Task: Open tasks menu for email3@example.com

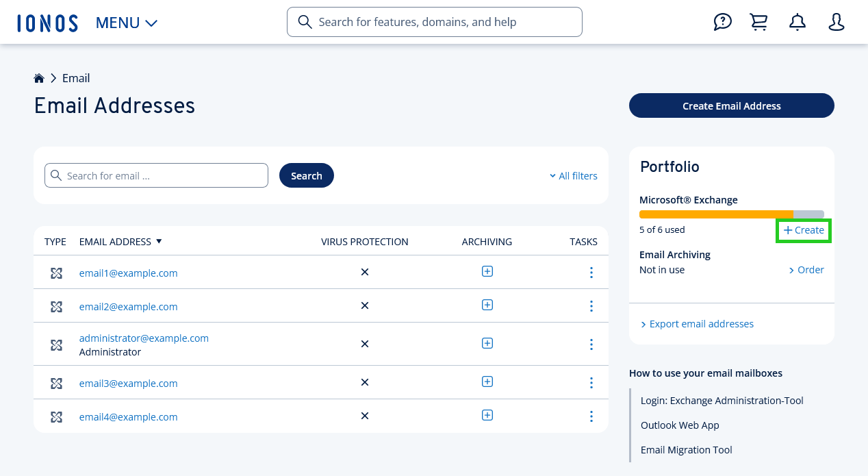Action: point(591,383)
